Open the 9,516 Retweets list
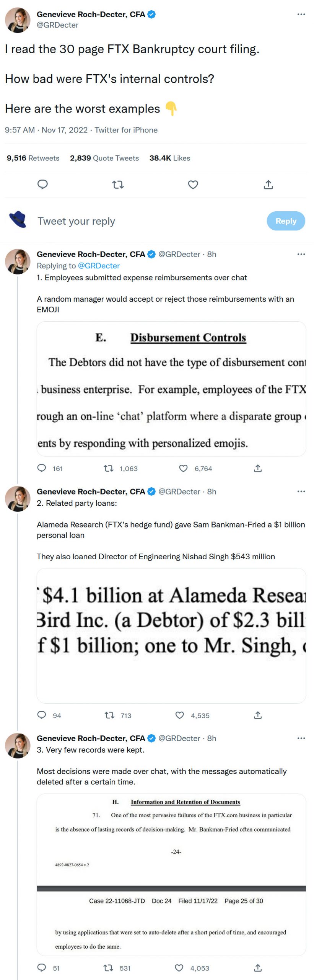 33,158
